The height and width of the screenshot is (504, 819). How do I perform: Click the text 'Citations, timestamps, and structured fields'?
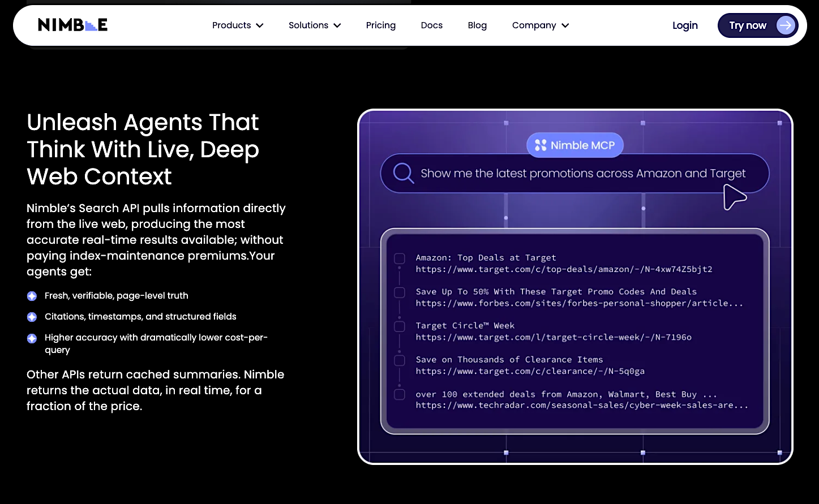point(140,317)
